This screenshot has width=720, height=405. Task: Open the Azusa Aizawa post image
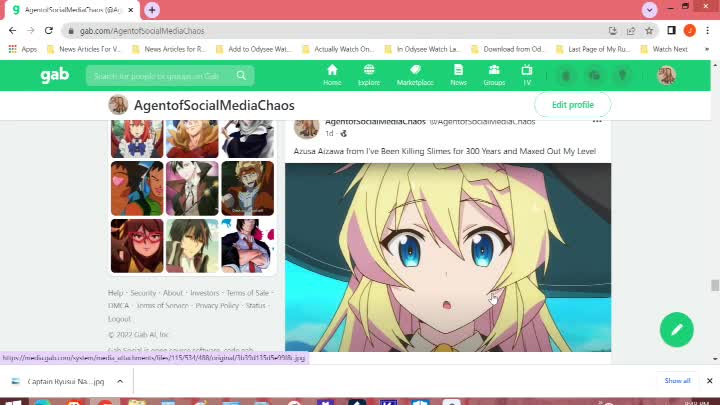click(x=448, y=257)
